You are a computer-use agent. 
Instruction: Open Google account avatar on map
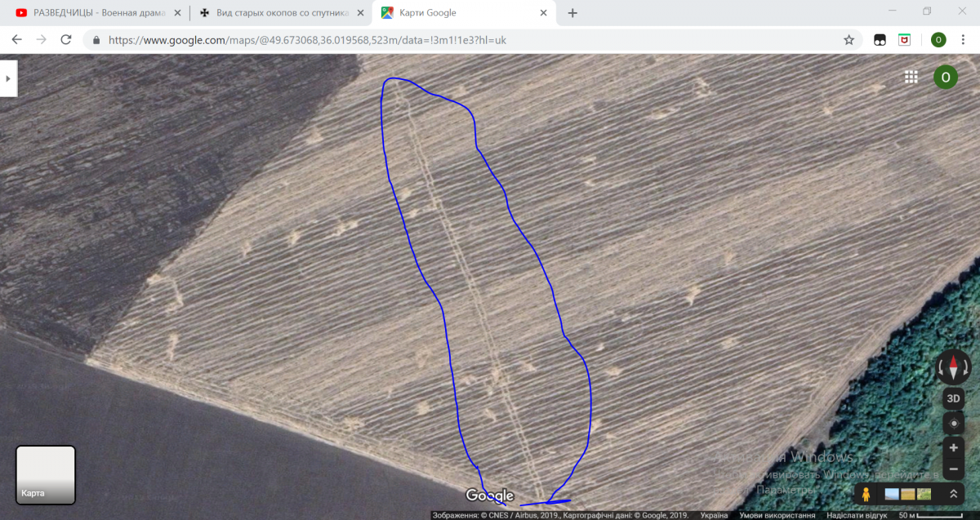[945, 77]
